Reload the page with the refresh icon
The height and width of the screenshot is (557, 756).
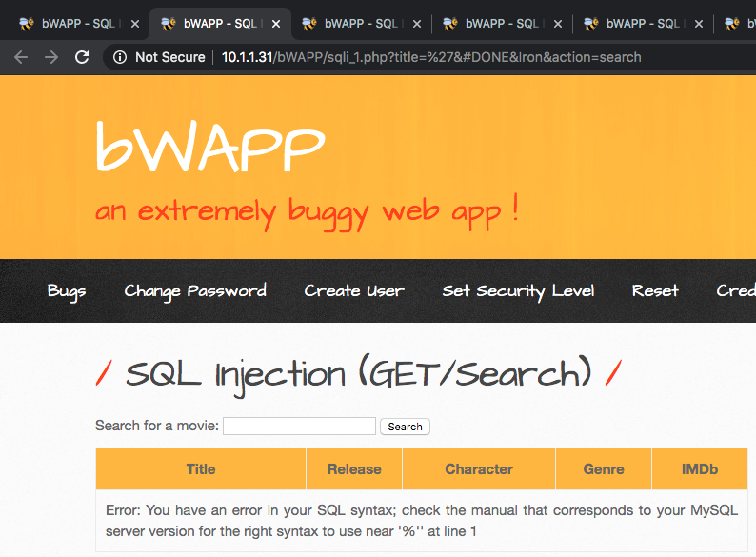tap(82, 57)
